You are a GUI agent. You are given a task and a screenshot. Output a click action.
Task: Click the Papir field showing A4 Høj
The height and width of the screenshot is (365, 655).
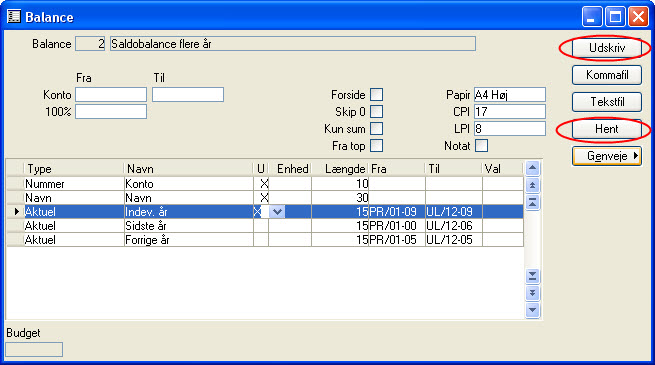[x=510, y=95]
